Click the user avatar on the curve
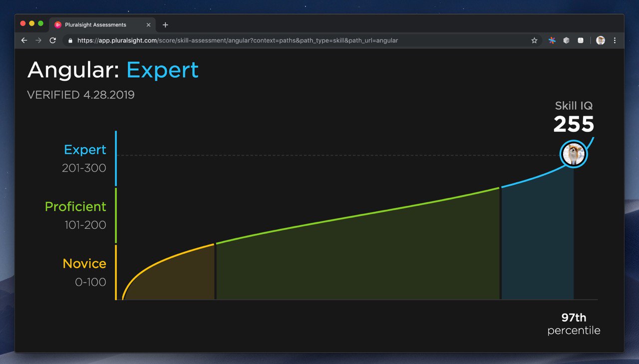This screenshot has width=639, height=364. click(x=574, y=154)
